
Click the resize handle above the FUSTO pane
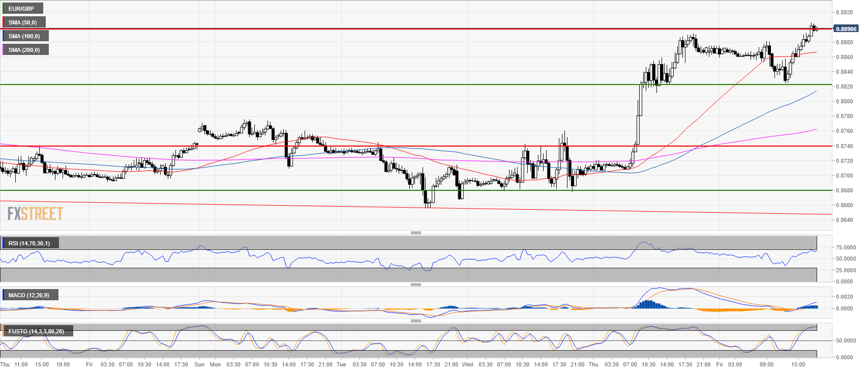click(x=415, y=321)
